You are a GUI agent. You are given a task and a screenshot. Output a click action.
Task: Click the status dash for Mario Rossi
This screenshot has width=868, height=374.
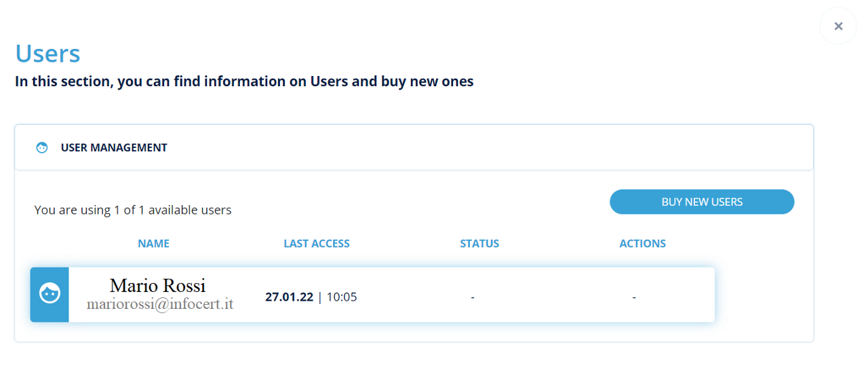coord(473,297)
